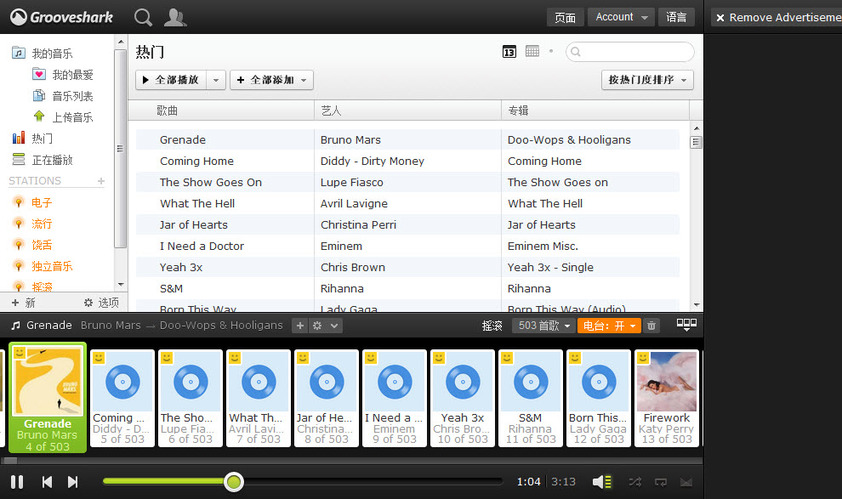The width and height of the screenshot is (842, 499).
Task: Start the Indie station (独立音乐)
Action: click(x=42, y=266)
